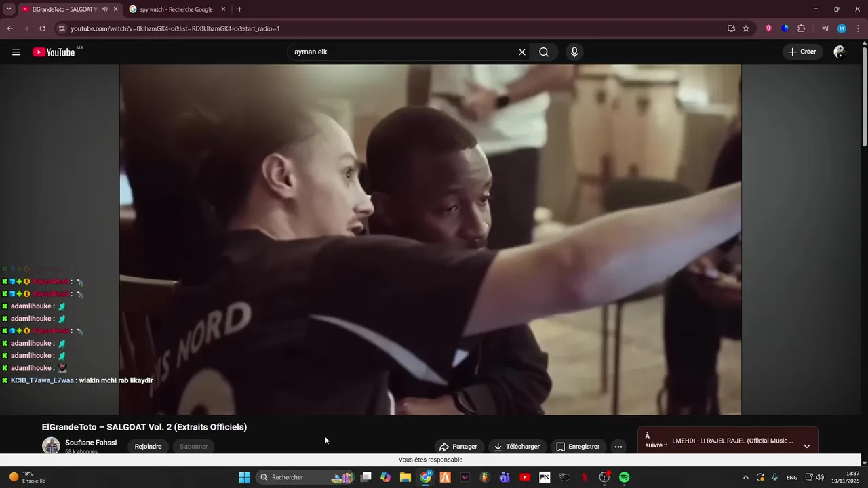Viewport: 868px width, 488px height.
Task: Open the pink shield extension
Action: pos(768,28)
